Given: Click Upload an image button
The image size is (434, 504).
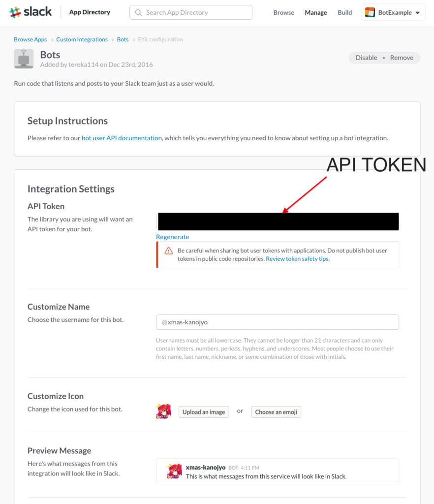Looking at the screenshot, I should pos(204,412).
